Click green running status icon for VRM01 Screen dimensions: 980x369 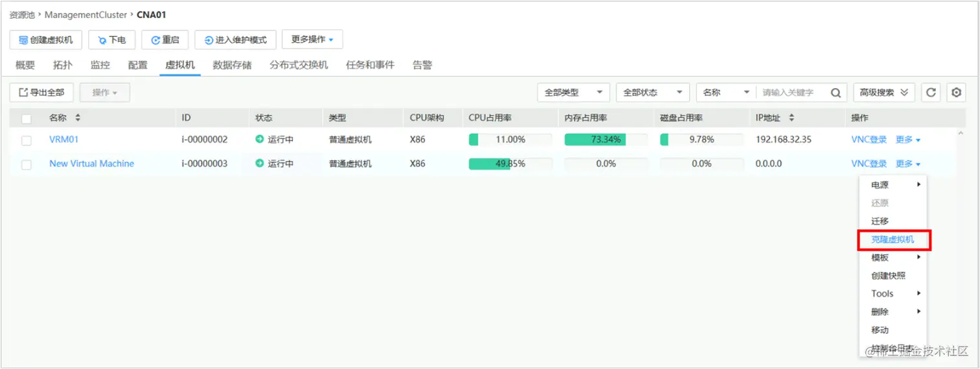pyautogui.click(x=260, y=139)
